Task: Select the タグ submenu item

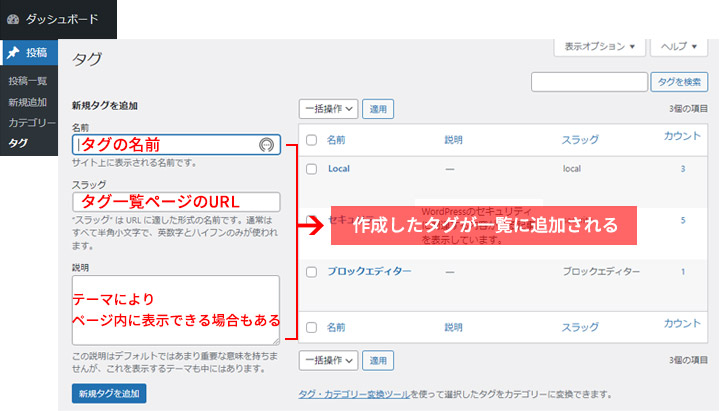Action: coord(18,143)
